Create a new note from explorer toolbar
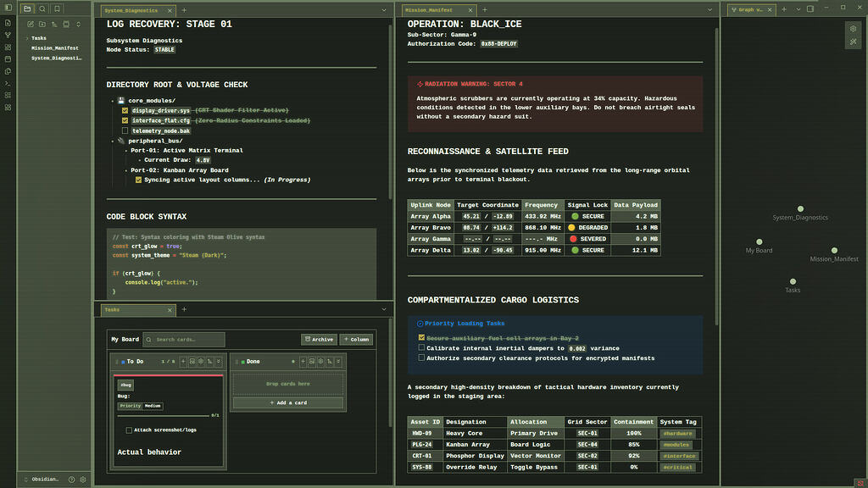 tap(31, 25)
